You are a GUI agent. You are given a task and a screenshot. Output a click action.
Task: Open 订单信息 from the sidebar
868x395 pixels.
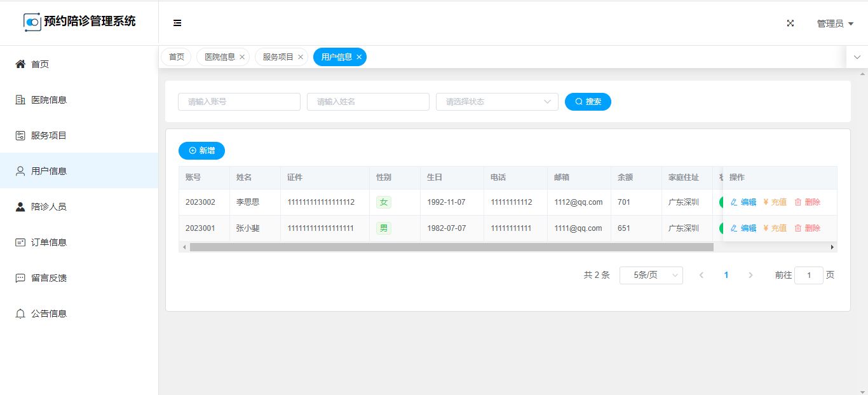(x=49, y=242)
